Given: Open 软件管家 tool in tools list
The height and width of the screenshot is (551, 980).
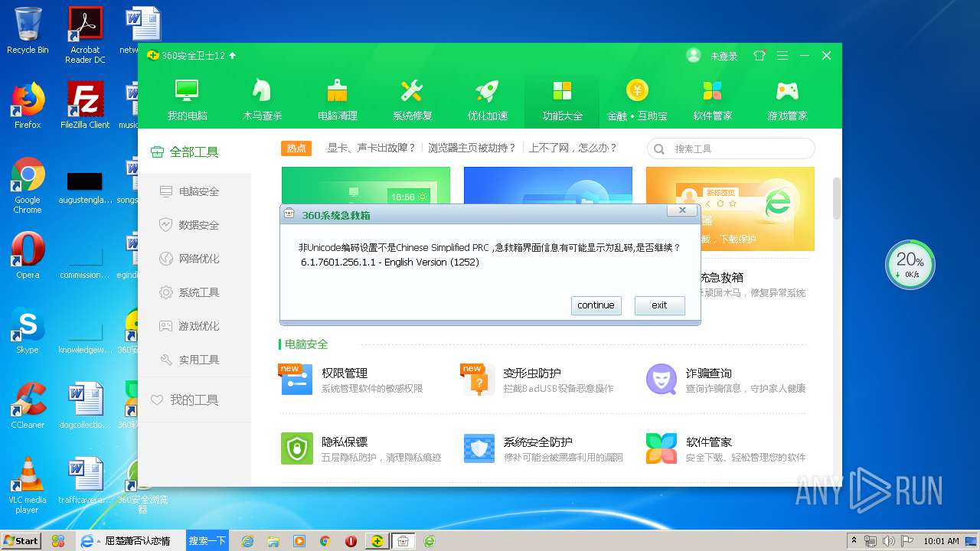Looking at the screenshot, I should point(661,448).
